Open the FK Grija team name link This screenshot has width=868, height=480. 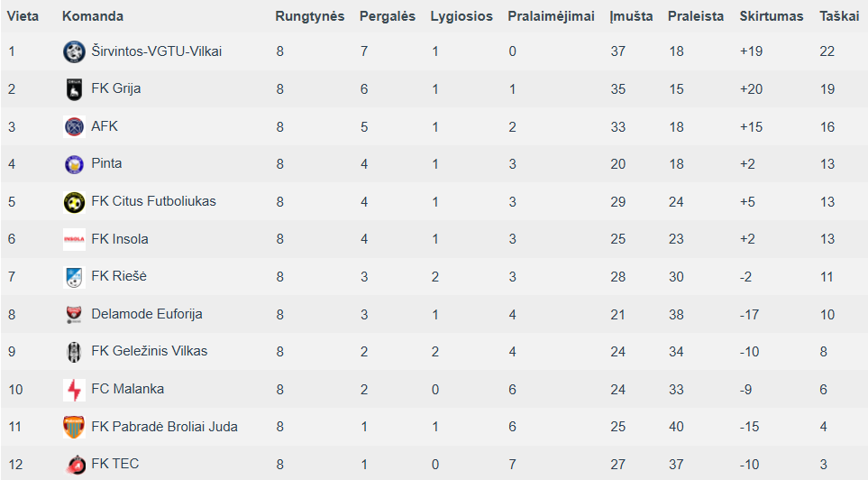(115, 88)
